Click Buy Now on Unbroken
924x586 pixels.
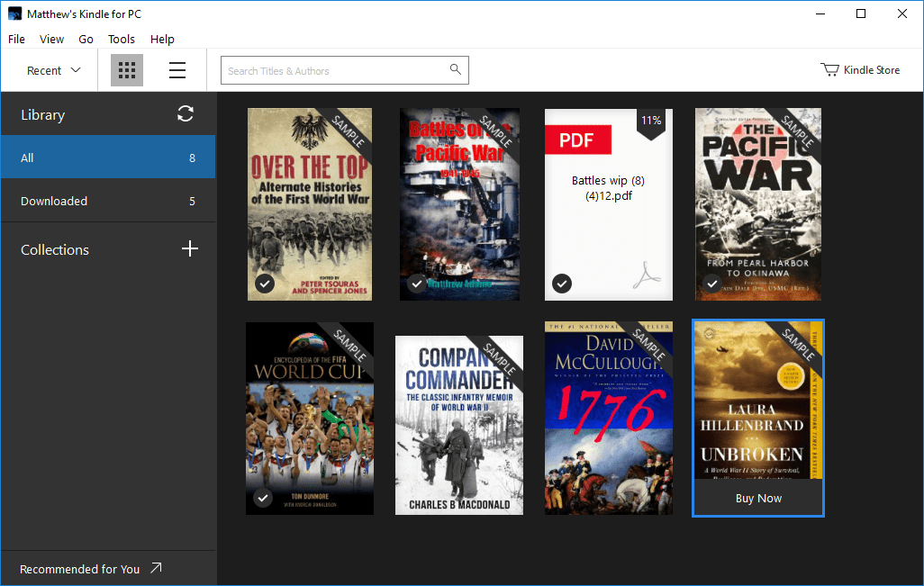click(x=757, y=498)
